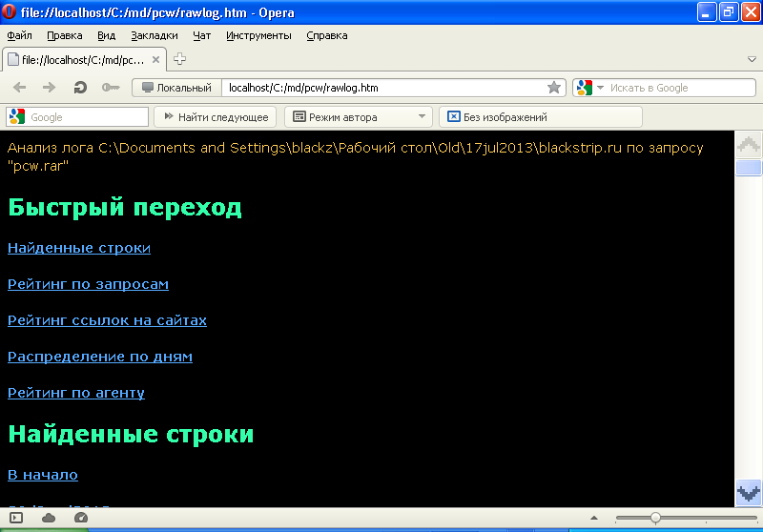Minimize the Opera window
763x532 pixels.
tap(707, 12)
